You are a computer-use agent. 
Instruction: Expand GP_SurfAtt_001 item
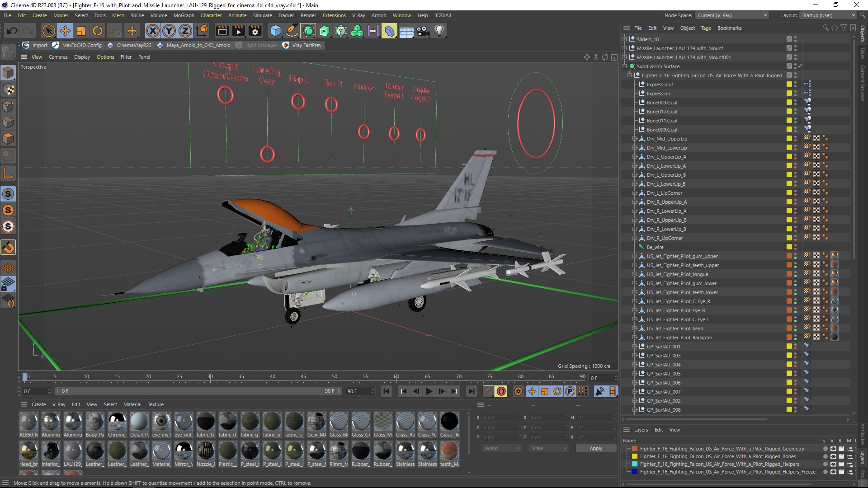coord(634,347)
